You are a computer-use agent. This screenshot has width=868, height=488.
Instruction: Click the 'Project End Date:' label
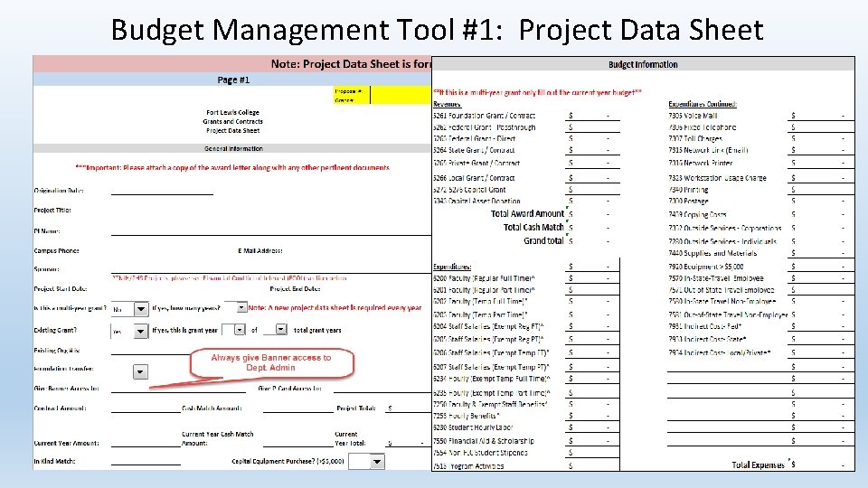(295, 289)
